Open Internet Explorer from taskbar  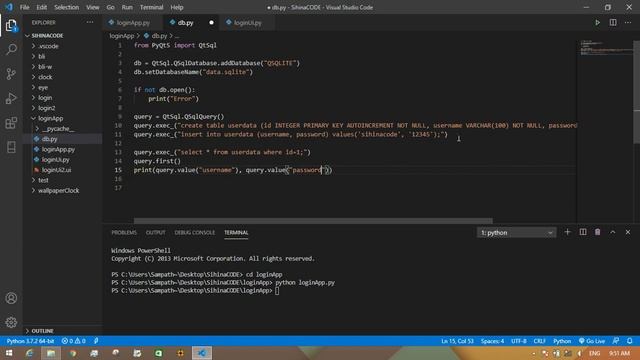[29, 353]
